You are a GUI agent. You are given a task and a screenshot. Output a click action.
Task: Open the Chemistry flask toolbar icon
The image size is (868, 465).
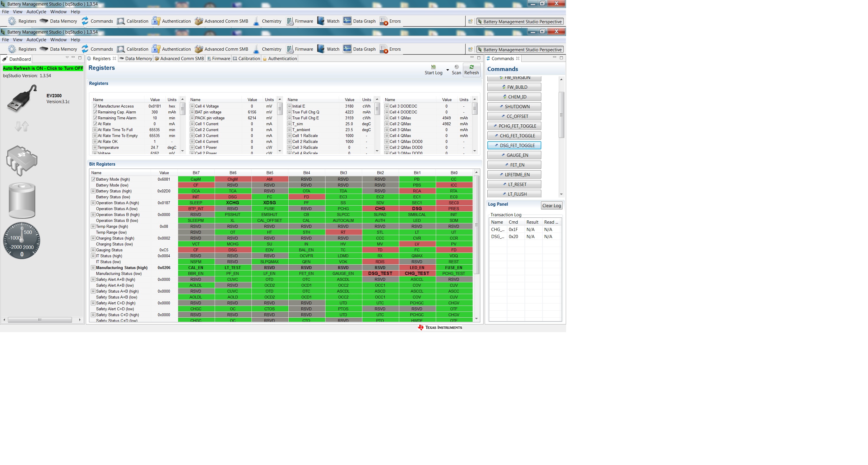pos(256,49)
